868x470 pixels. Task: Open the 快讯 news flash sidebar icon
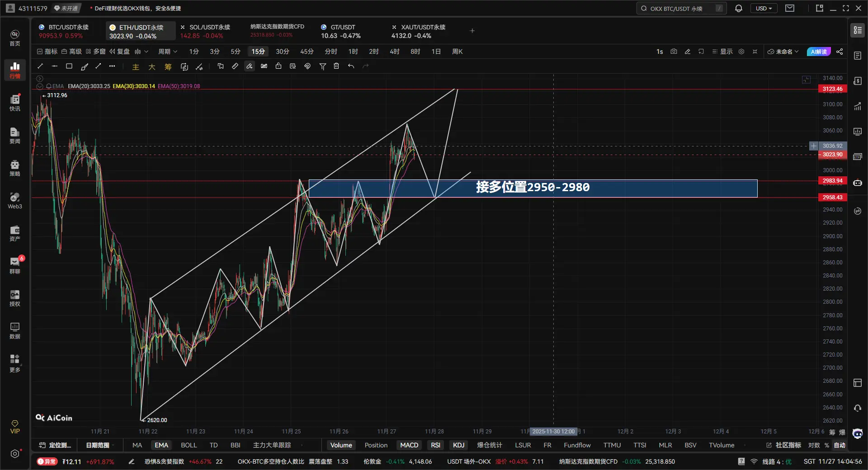click(15, 103)
